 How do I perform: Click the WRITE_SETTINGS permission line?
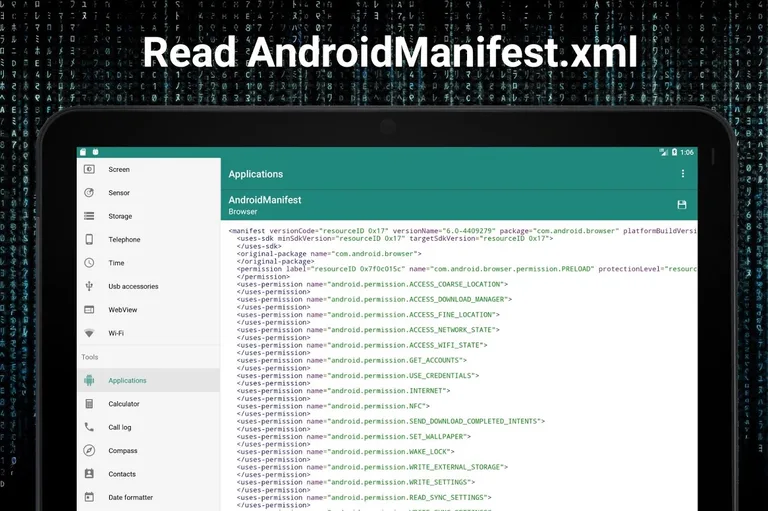tap(356, 482)
